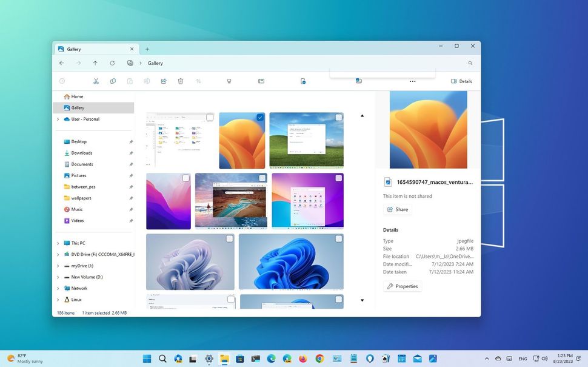
Task: Click the gallery scroll-up arrow
Action: click(362, 115)
